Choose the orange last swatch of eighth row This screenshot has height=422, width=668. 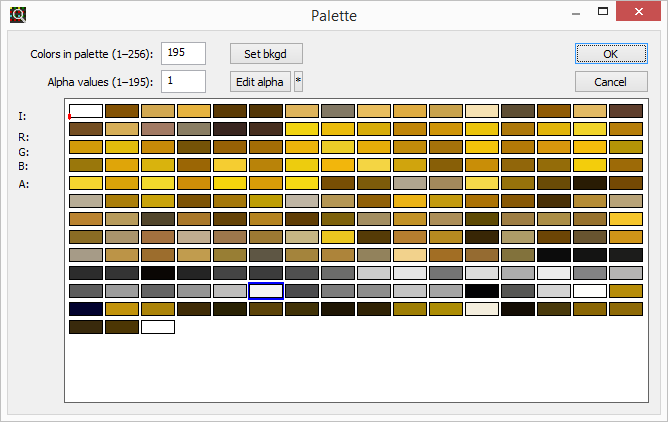point(626,237)
